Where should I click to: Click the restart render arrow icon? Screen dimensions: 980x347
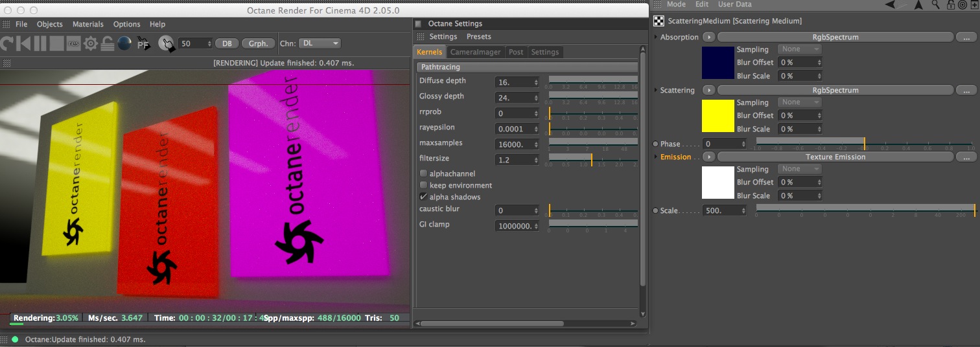pyautogui.click(x=7, y=43)
